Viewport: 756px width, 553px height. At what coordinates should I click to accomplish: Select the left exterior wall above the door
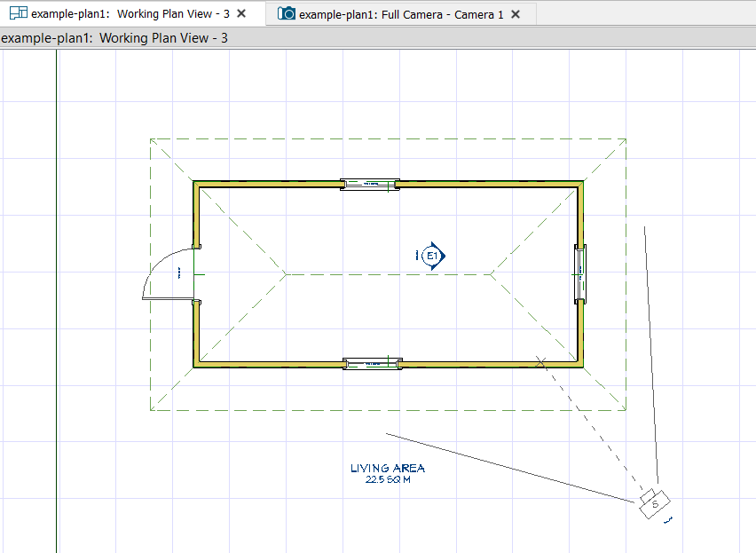click(x=196, y=214)
